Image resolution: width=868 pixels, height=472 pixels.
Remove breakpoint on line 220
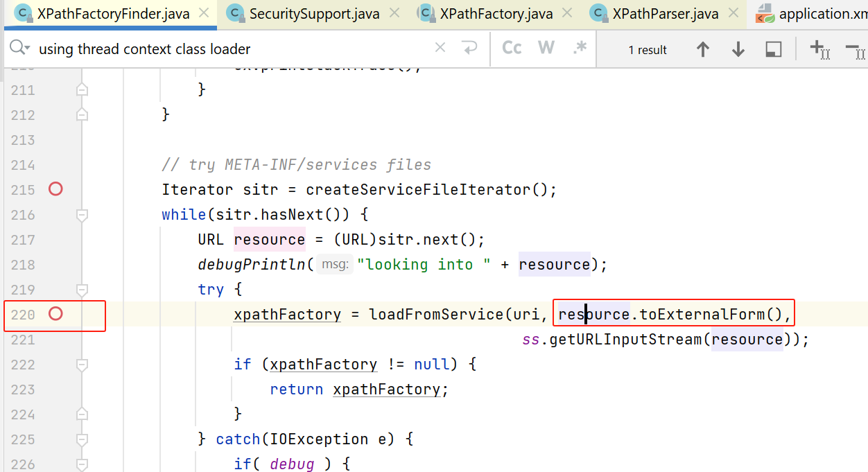click(55, 314)
